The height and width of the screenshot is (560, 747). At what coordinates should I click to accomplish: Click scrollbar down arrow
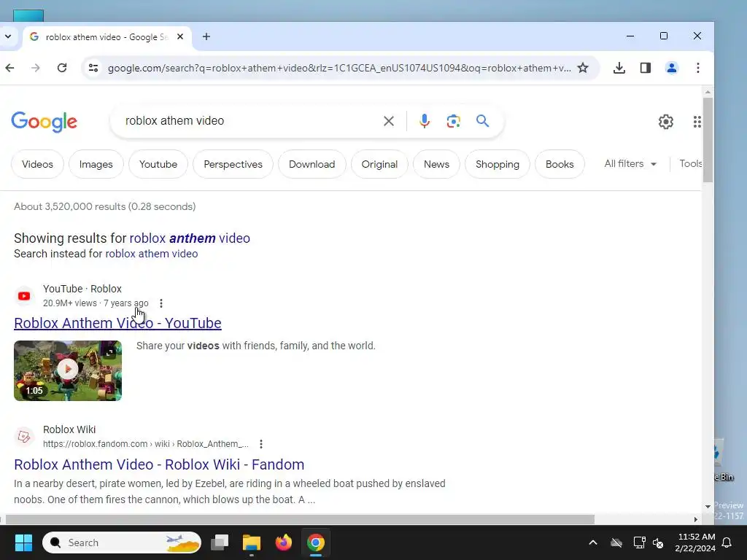coord(708,507)
